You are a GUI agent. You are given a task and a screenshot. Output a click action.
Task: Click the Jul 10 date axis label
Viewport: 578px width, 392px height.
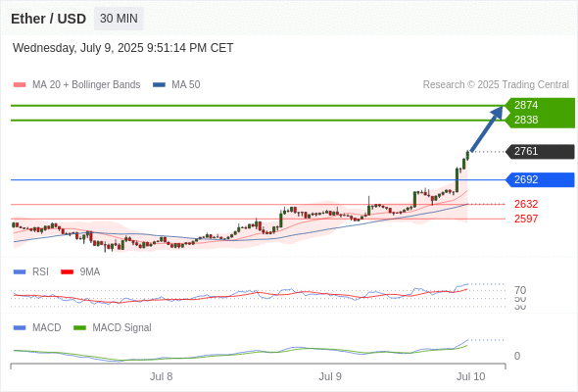(471, 376)
